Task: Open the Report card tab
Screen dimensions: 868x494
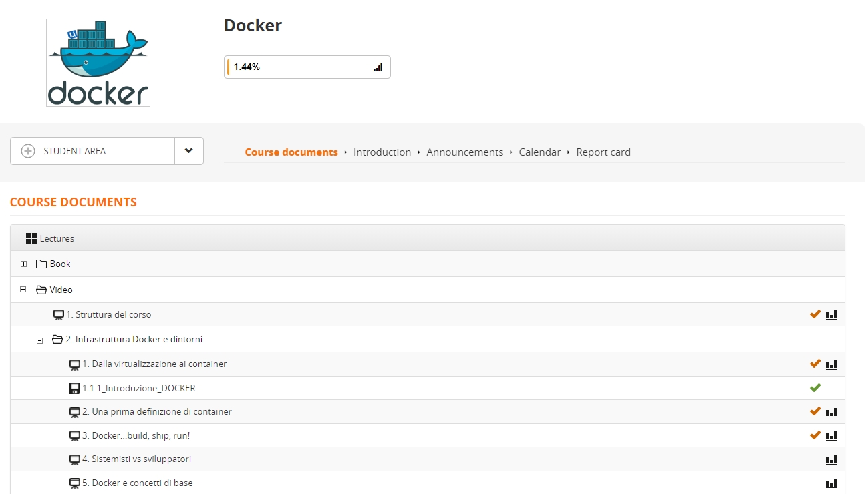Action: [x=603, y=152]
